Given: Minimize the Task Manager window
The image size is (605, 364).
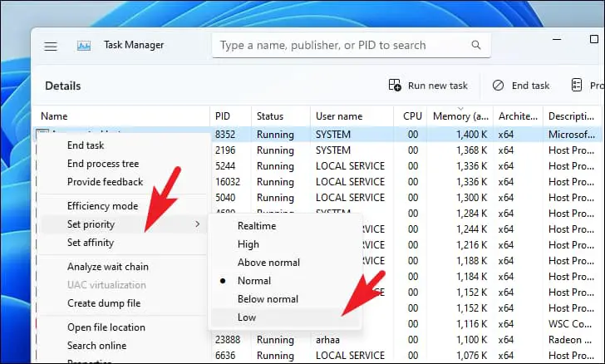Looking at the screenshot, I should tap(557, 39).
